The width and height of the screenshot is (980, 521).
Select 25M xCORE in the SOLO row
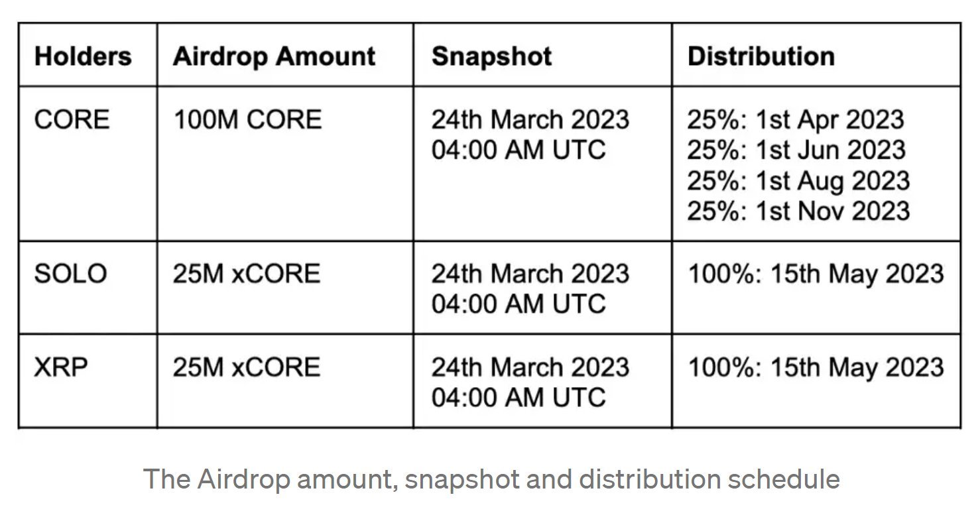pyautogui.click(x=247, y=274)
